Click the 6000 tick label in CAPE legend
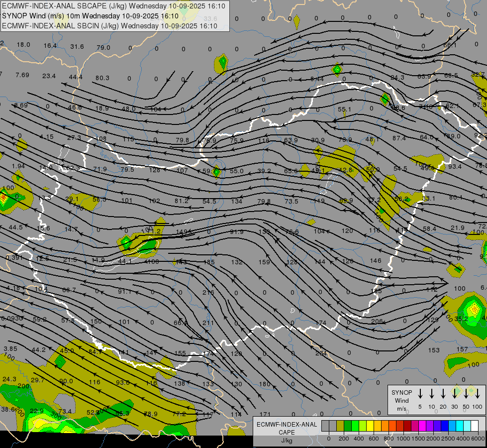This screenshot has height=448, width=487. pos(478,439)
